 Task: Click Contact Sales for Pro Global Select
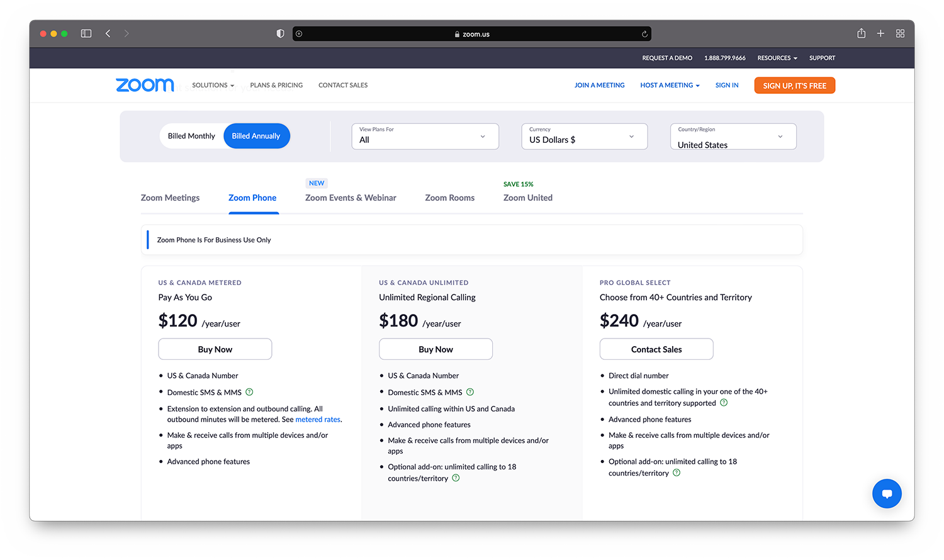[x=656, y=349]
